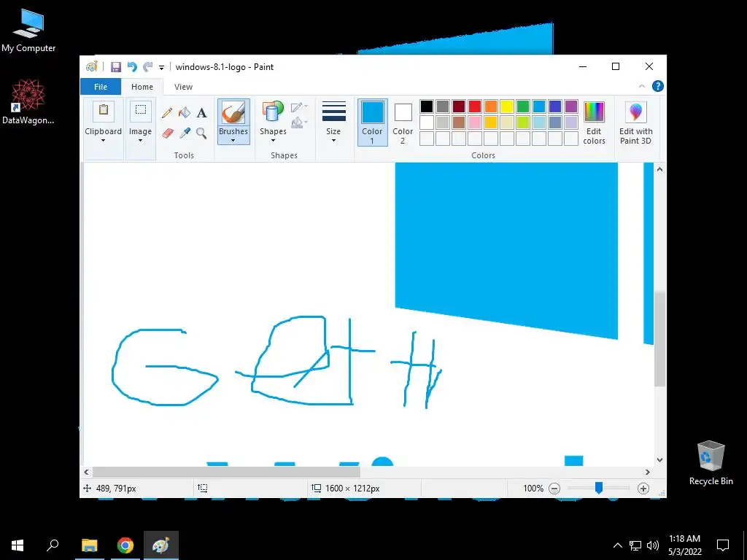Pick the purple color swatch
This screenshot has width=747, height=560.
click(571, 106)
